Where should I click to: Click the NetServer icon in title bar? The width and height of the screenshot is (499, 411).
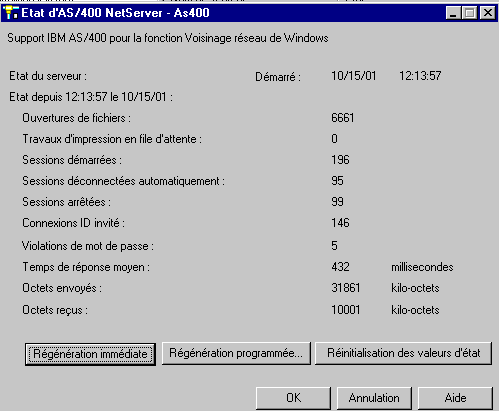(x=11, y=13)
